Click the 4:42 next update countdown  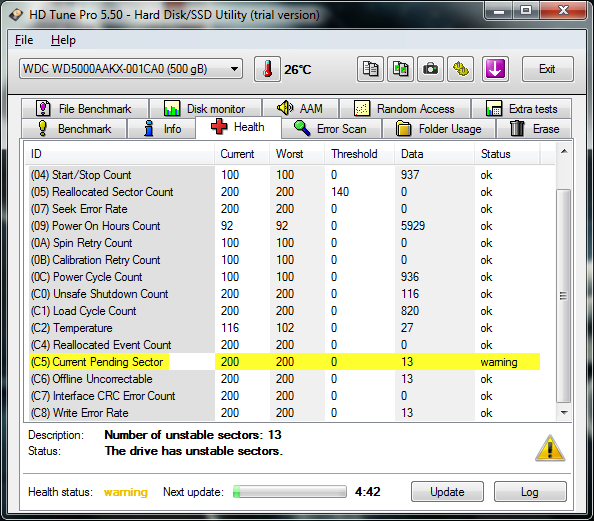[367, 492]
